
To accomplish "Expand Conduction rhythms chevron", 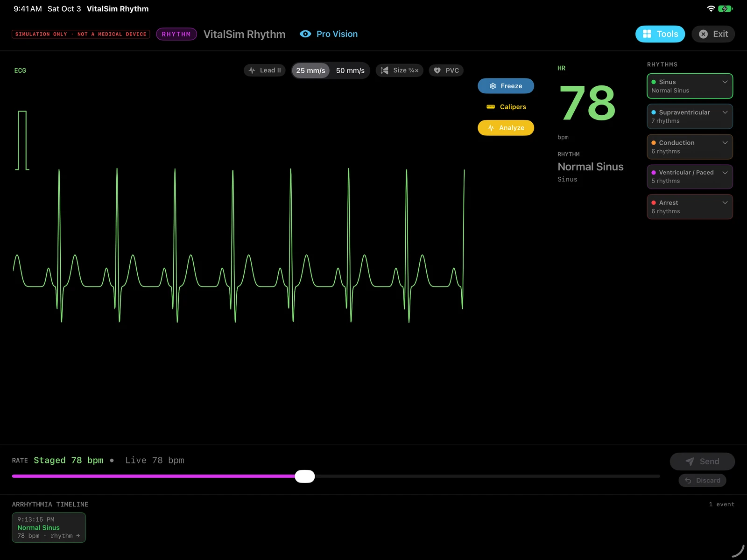I will tap(725, 143).
